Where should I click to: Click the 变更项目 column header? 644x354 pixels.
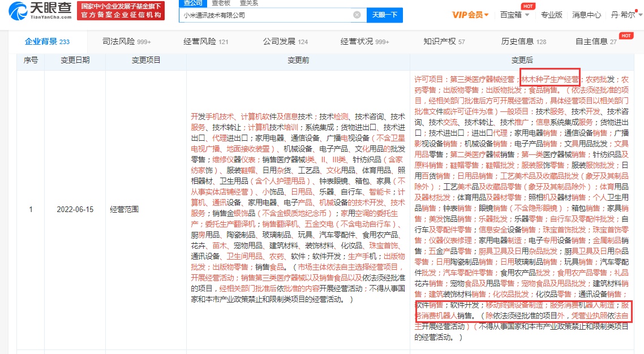(x=146, y=61)
